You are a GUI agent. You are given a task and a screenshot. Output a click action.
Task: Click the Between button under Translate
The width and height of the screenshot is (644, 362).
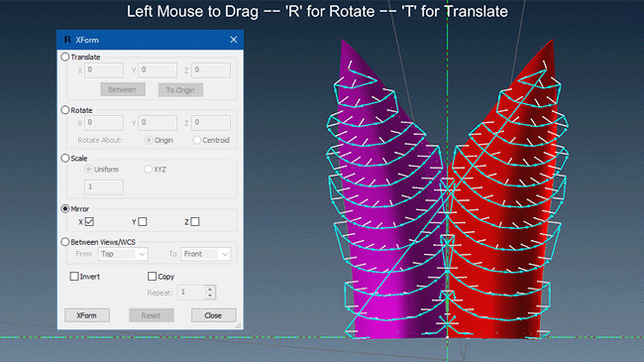pos(123,89)
